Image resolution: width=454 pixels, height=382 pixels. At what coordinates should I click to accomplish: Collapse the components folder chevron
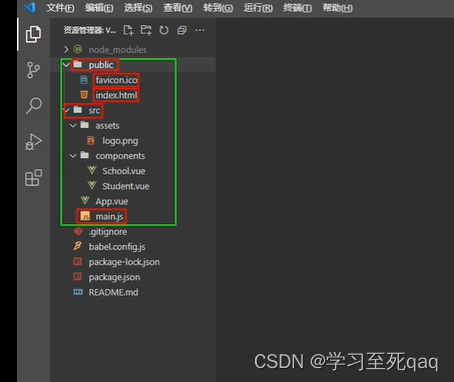73,156
